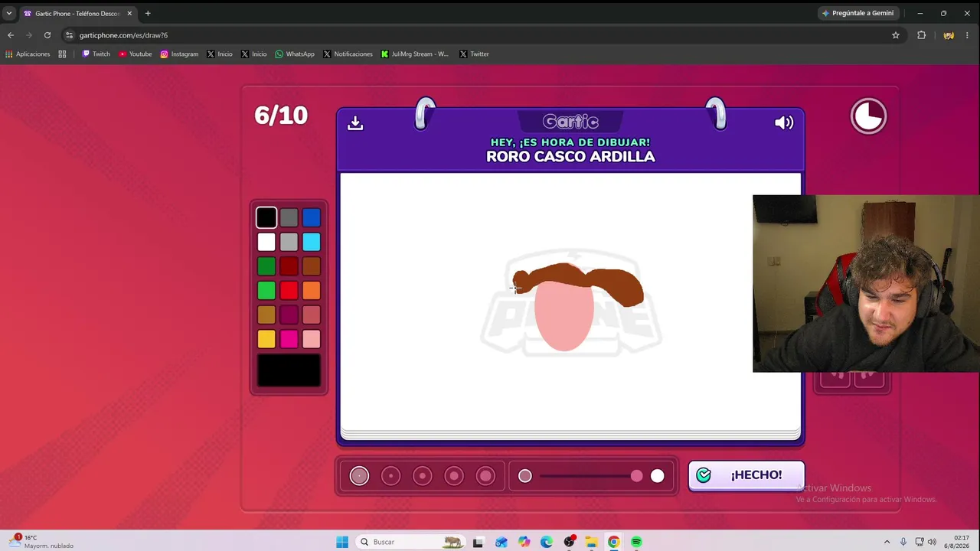
Task: Open the Notificaciones bookmark
Action: [348, 54]
